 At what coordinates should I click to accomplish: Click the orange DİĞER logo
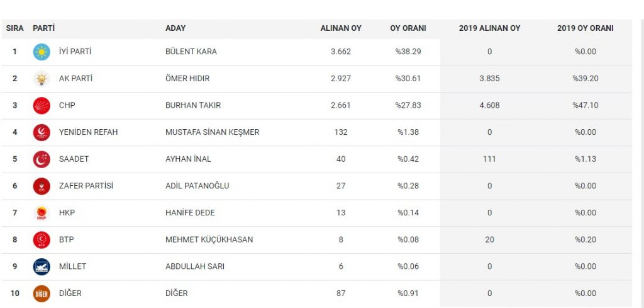pyautogui.click(x=42, y=294)
